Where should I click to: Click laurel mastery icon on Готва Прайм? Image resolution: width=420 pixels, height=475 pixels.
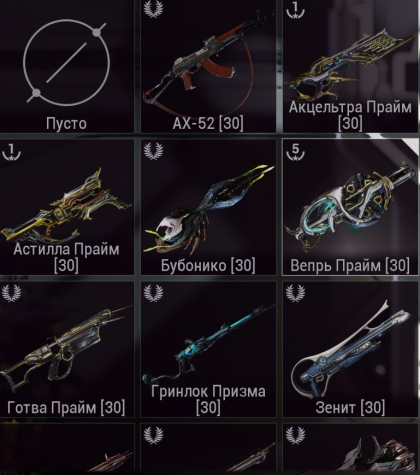point(12,293)
